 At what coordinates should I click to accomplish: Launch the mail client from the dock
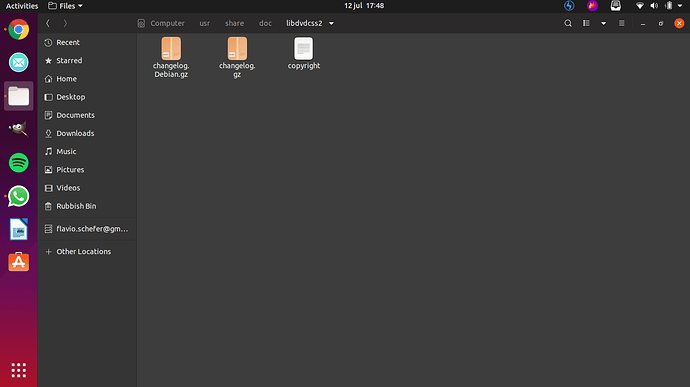(18, 63)
